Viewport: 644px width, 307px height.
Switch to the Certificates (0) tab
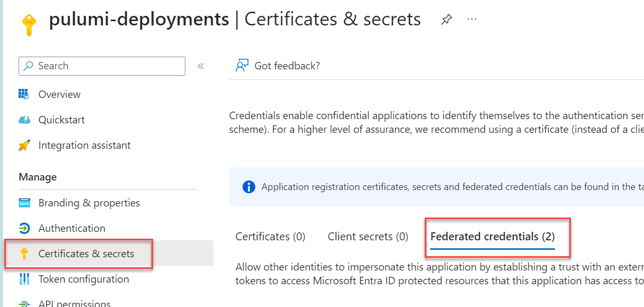pos(270,237)
